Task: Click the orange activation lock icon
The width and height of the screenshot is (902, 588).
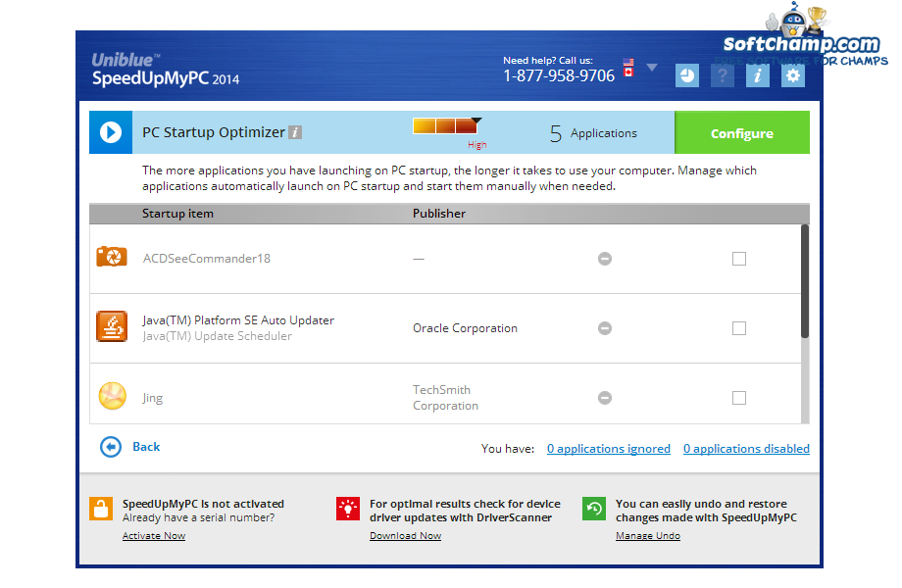Action: (101, 509)
